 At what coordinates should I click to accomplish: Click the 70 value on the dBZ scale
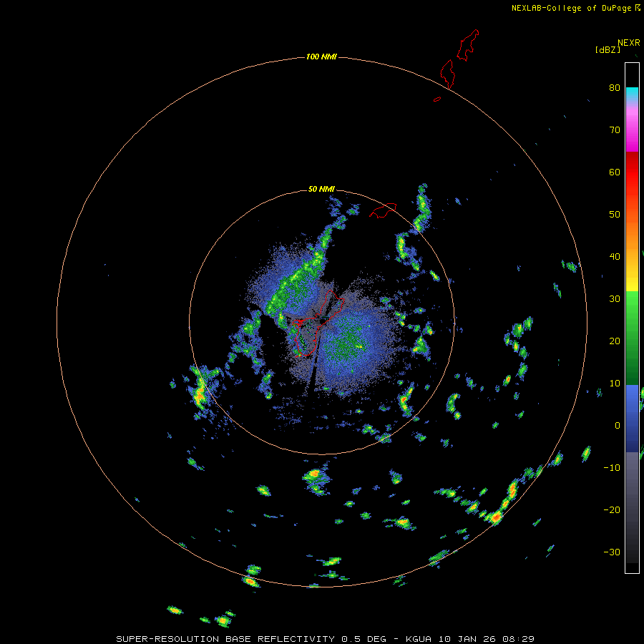click(615, 130)
